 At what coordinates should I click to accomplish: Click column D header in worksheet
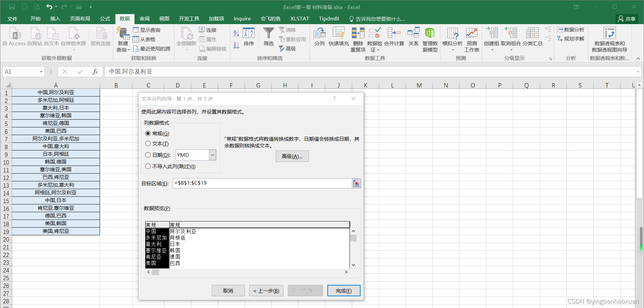pyautogui.click(x=177, y=85)
